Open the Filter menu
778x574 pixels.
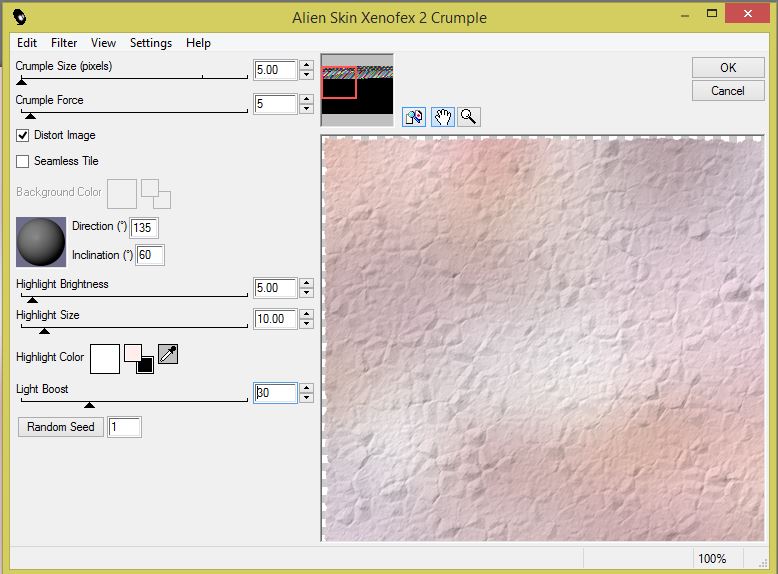(64, 43)
